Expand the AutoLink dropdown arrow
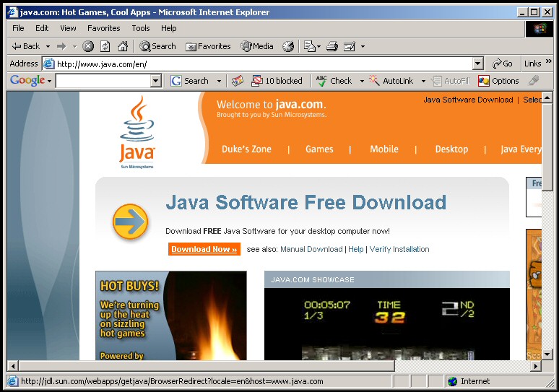Image resolution: width=559 pixels, height=392 pixels. [423, 82]
